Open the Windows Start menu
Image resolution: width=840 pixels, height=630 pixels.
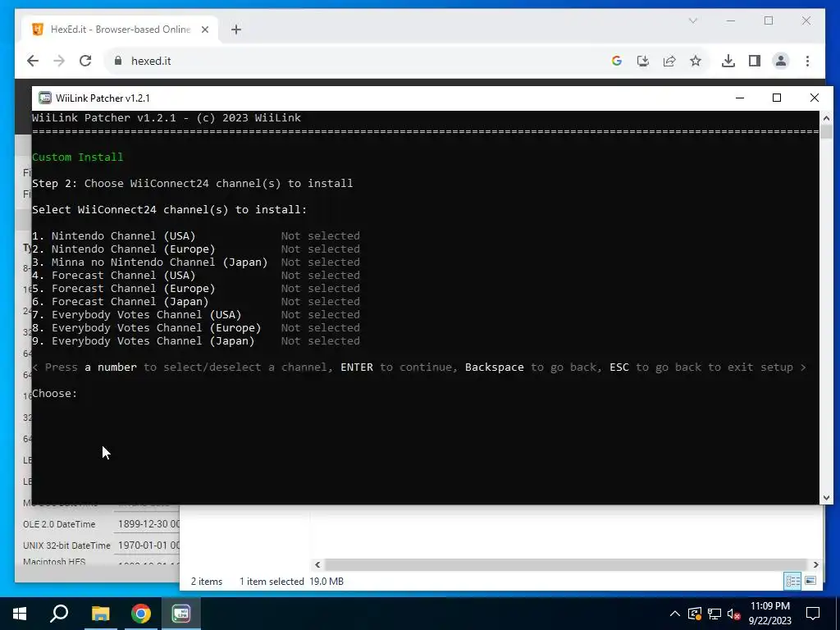(x=20, y=614)
